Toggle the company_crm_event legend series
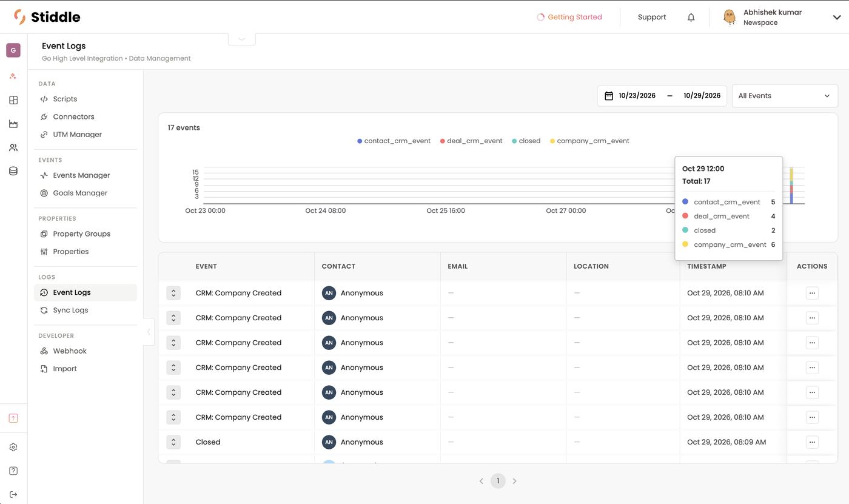This screenshot has height=504, width=849. [x=589, y=141]
